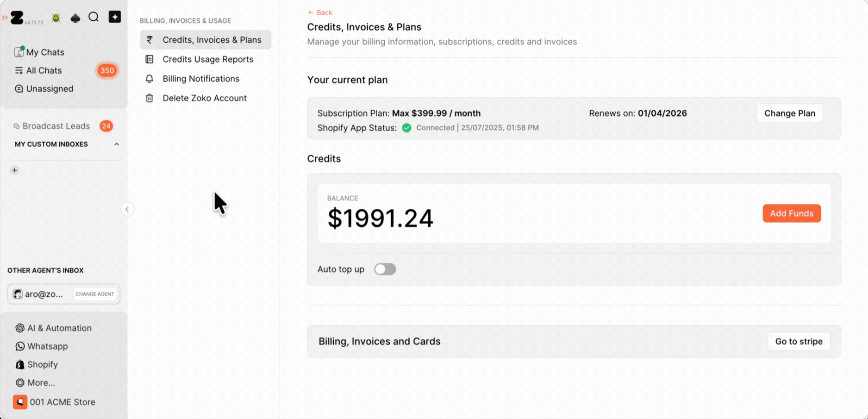Open the Shopify section in sidebar
The width and height of the screenshot is (868, 419).
(42, 364)
